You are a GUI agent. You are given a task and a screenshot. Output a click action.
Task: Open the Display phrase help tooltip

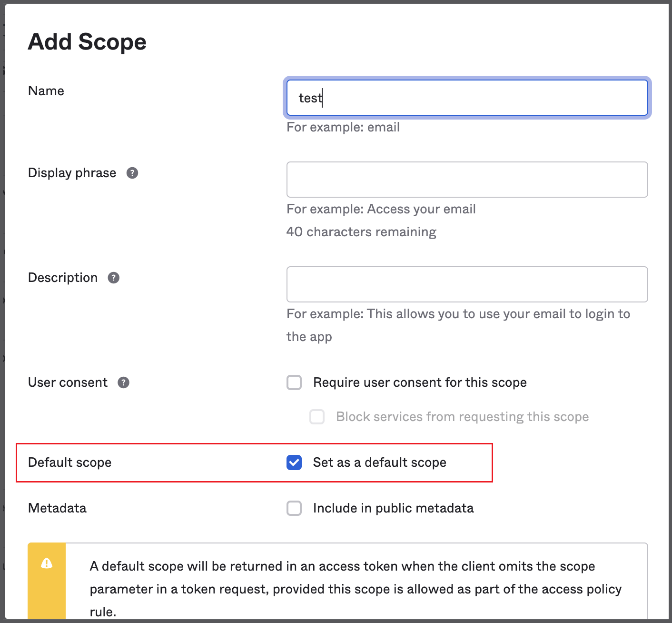[132, 173]
